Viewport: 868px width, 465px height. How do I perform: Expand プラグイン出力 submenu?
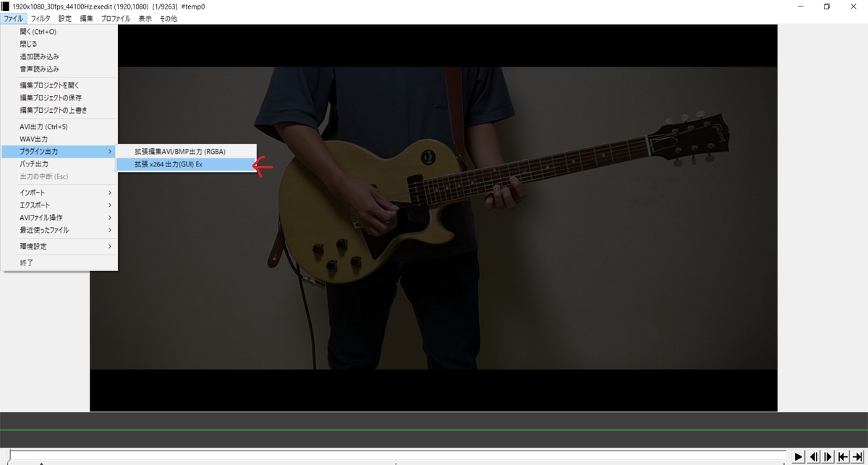pos(59,151)
